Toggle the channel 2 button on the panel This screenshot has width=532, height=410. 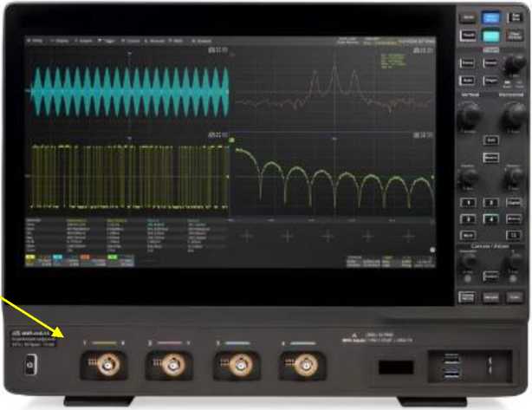(491, 202)
